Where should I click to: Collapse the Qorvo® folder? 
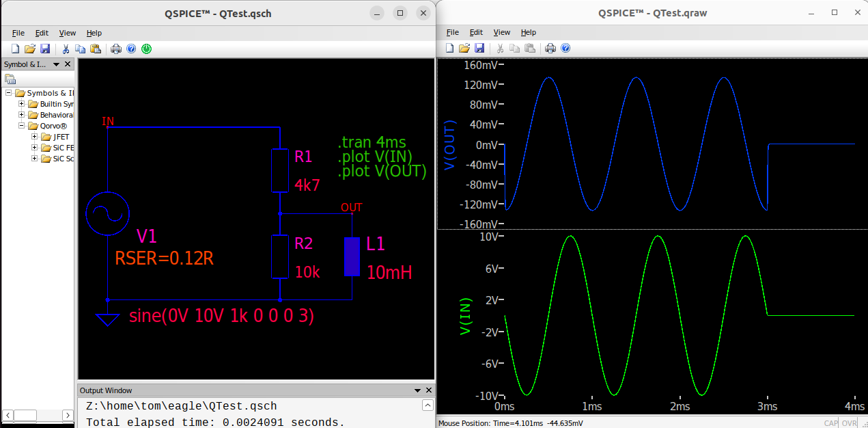22,126
